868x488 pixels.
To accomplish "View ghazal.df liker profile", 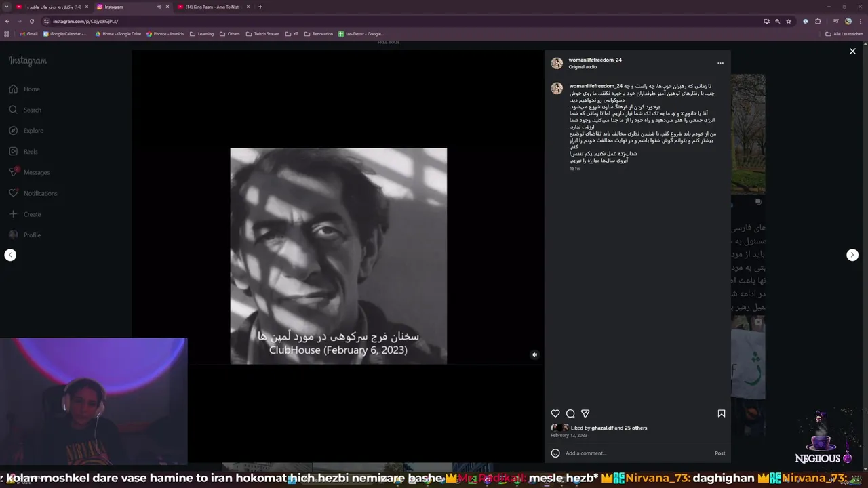I will coord(602,428).
